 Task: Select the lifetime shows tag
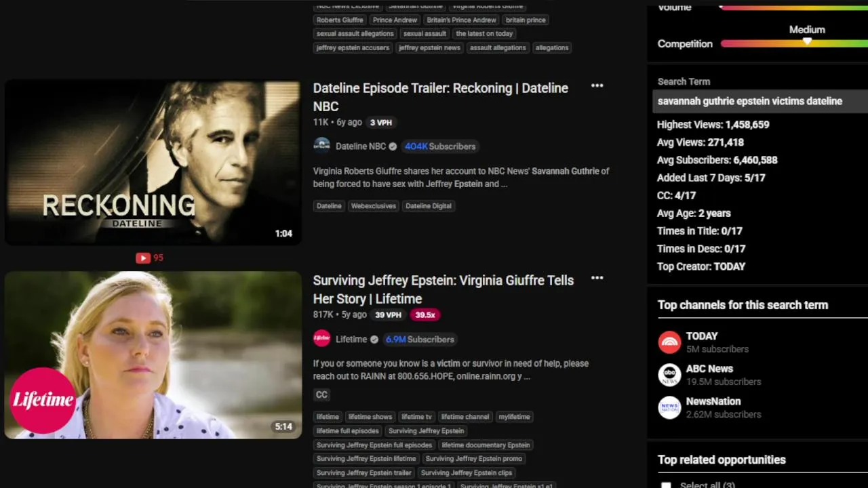(x=370, y=417)
